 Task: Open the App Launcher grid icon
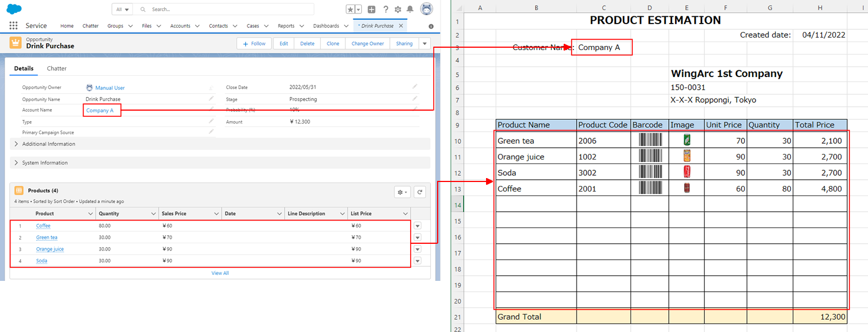[14, 26]
